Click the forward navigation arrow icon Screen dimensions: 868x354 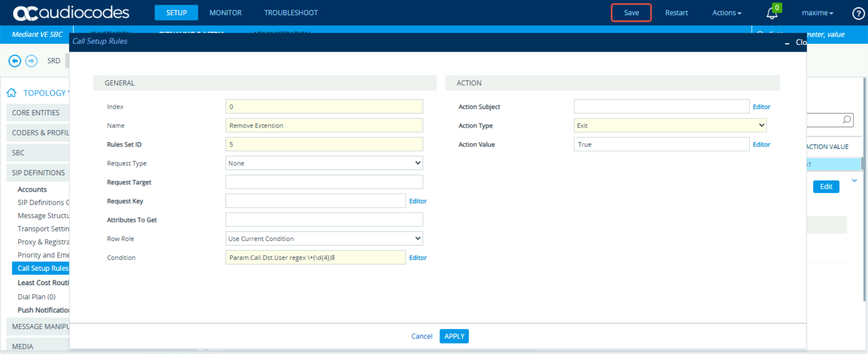pos(32,61)
